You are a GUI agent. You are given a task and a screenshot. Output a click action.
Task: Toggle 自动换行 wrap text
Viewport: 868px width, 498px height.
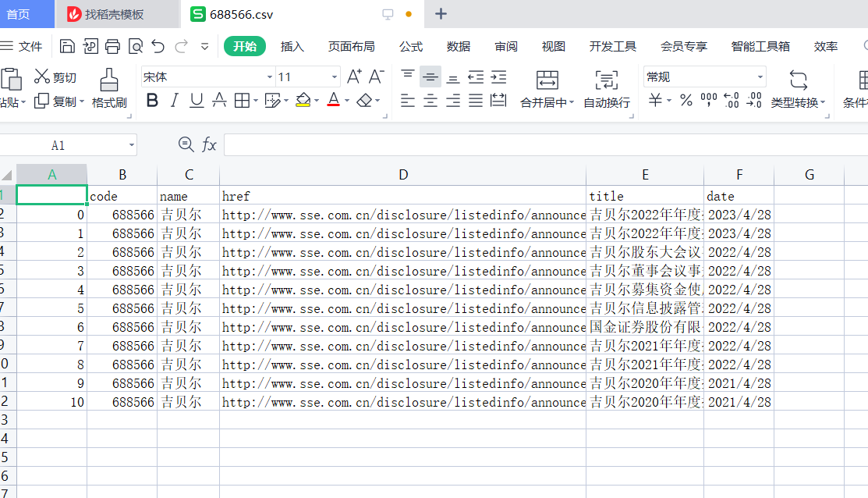point(607,89)
